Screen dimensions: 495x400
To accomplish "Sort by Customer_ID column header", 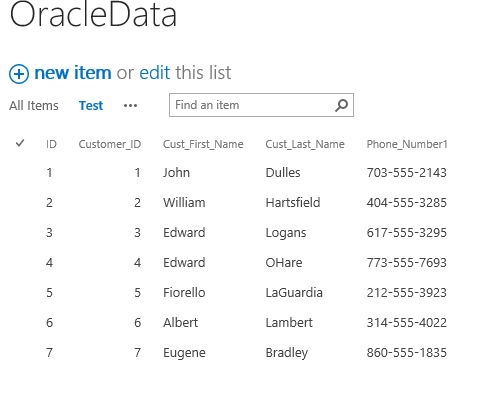I will click(x=110, y=144).
